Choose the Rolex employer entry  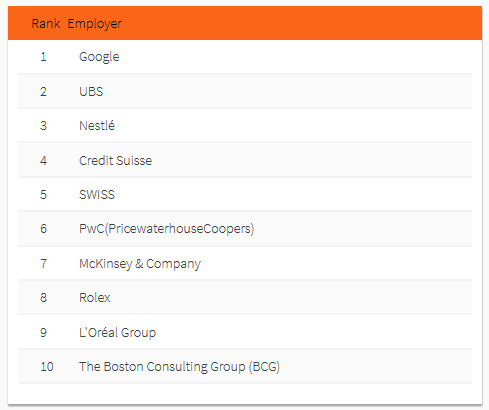point(95,297)
